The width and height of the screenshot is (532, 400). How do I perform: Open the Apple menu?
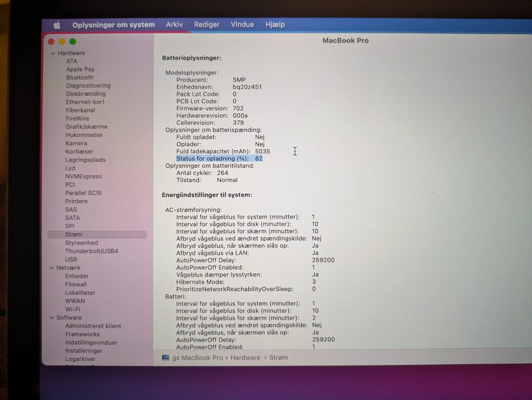(57, 25)
